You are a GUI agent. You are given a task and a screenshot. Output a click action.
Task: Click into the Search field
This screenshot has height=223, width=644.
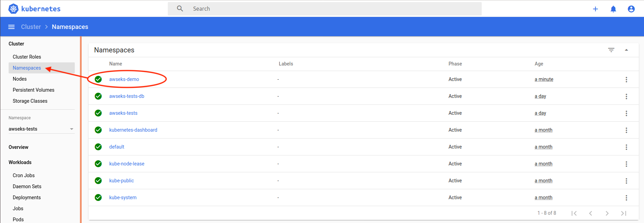(324, 9)
